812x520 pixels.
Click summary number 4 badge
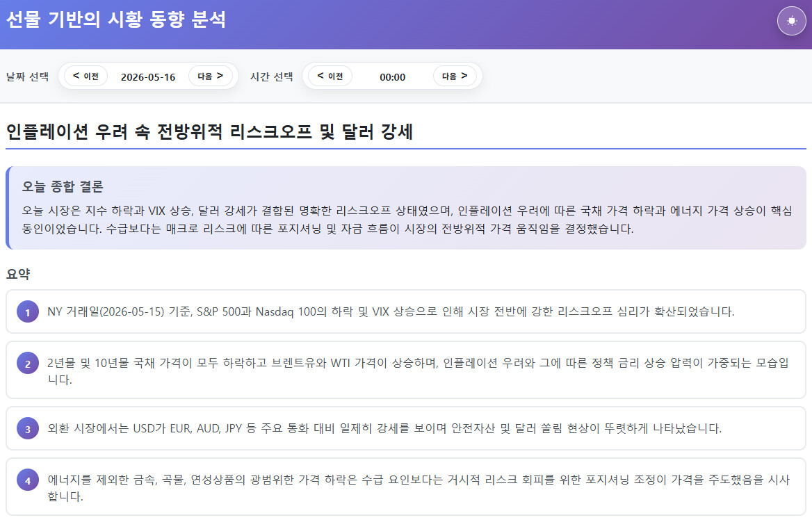pyautogui.click(x=28, y=480)
